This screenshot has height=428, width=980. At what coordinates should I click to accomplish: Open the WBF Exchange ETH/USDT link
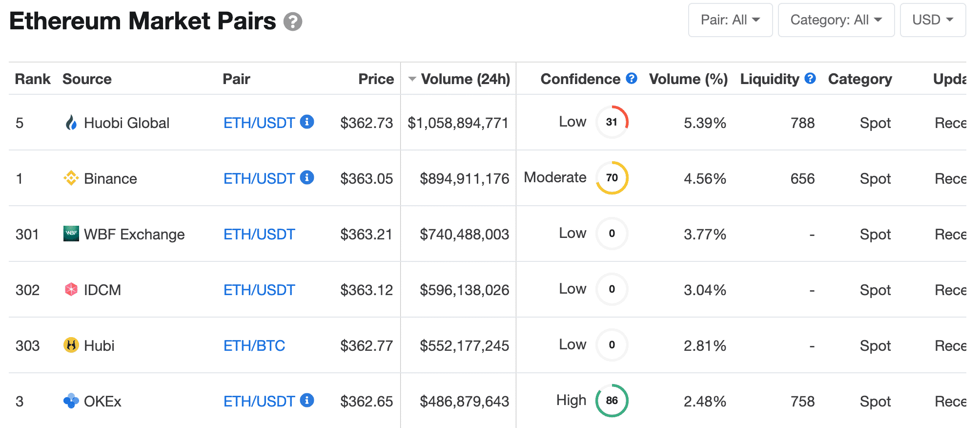pyautogui.click(x=259, y=235)
